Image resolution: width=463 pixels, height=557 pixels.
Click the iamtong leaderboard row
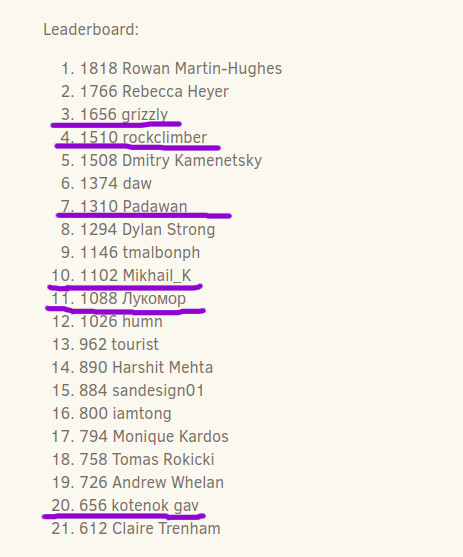point(112,413)
